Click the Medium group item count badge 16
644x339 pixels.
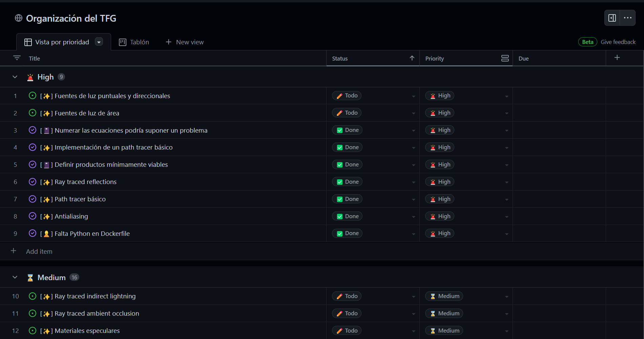[75, 277]
